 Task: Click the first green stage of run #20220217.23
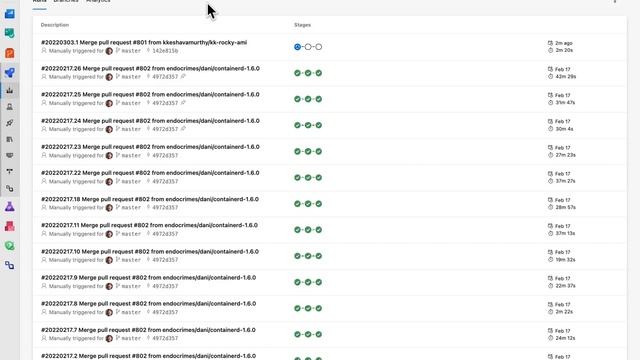(297, 151)
